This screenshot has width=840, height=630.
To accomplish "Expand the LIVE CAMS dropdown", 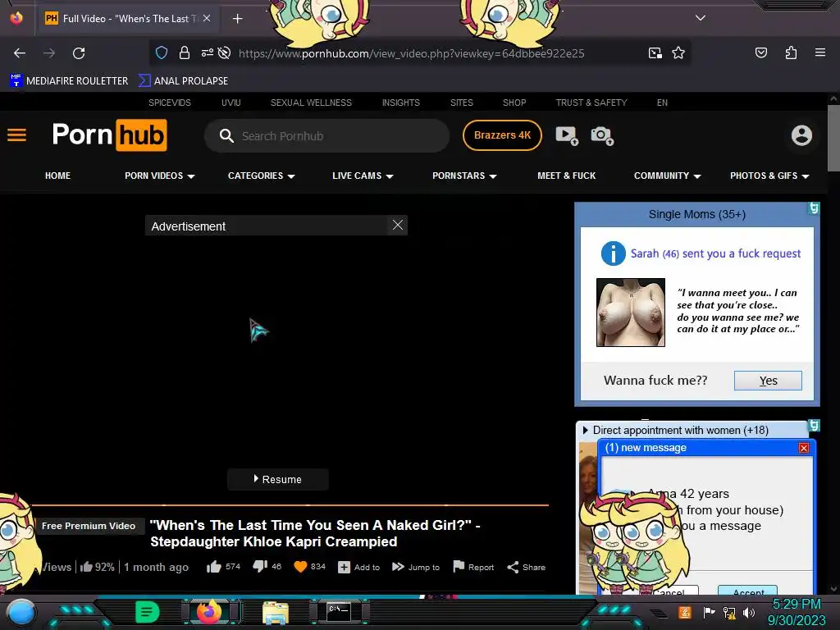I will [x=363, y=176].
